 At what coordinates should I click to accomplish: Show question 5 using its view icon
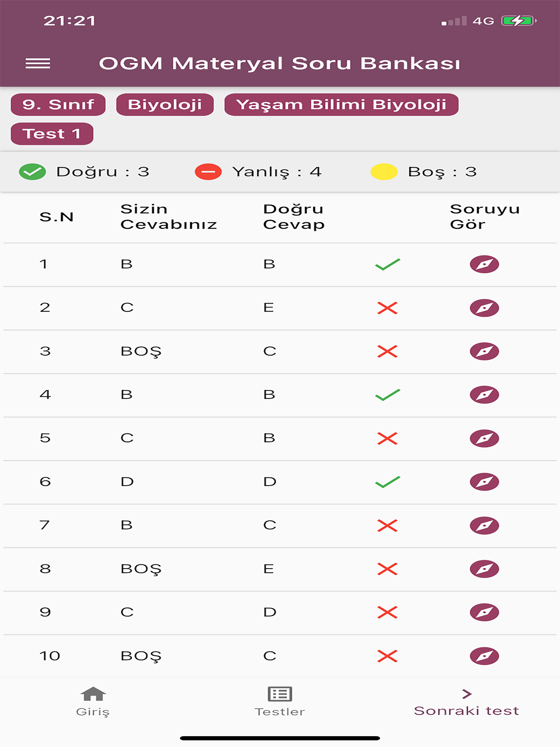(x=484, y=438)
